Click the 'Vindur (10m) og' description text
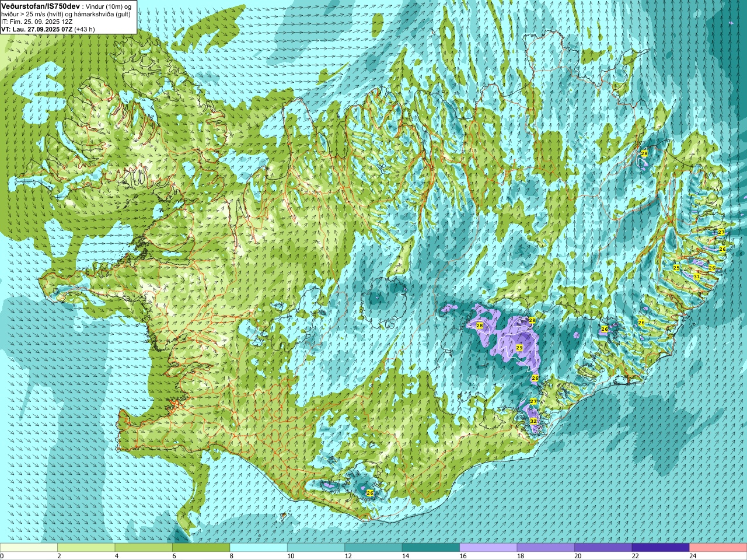The image size is (747, 560). pos(108,6)
